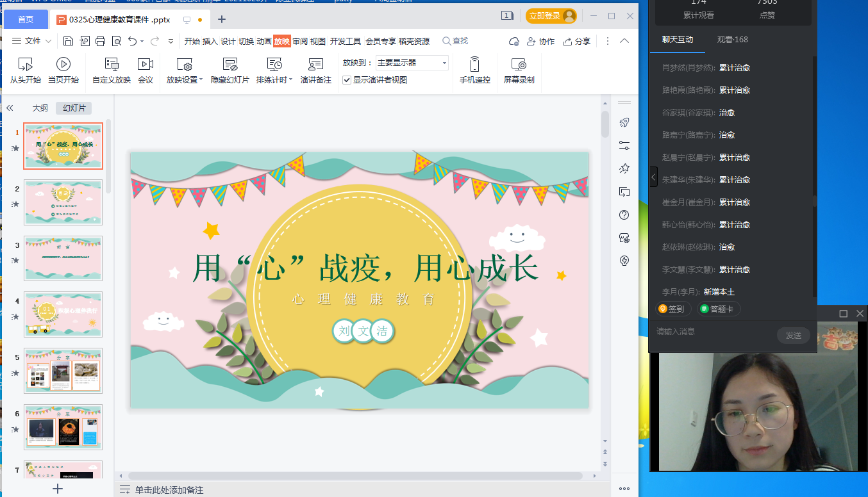868x497 pixels.
Task: Click Hide Slide (隐藏幻灯片)
Action: [x=230, y=70]
